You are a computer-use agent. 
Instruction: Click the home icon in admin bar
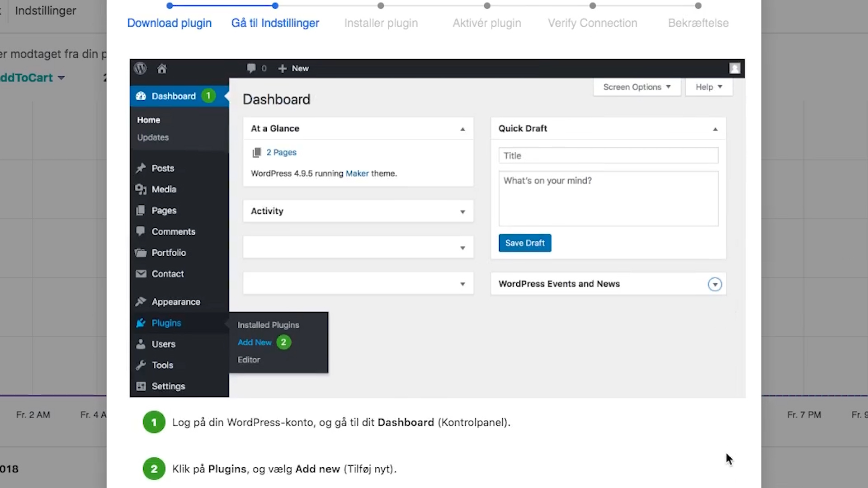pos(162,69)
